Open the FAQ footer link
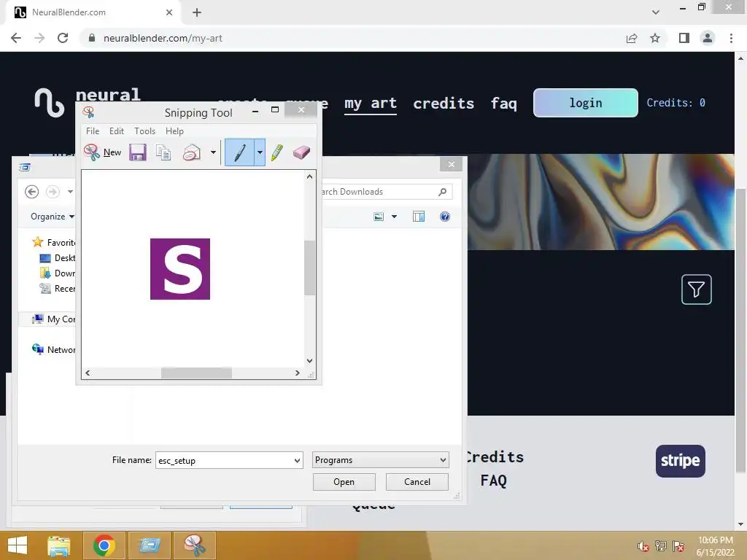Image resolution: width=747 pixels, height=560 pixels. tap(493, 481)
